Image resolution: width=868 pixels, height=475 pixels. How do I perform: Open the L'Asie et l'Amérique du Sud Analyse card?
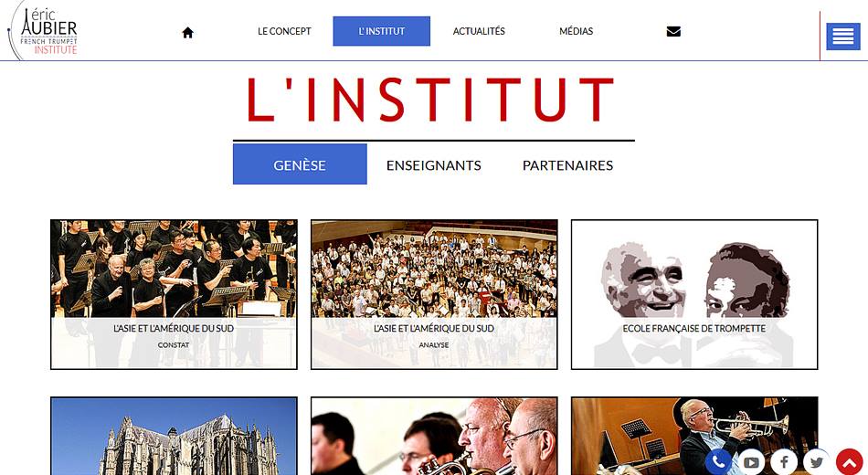point(434,294)
